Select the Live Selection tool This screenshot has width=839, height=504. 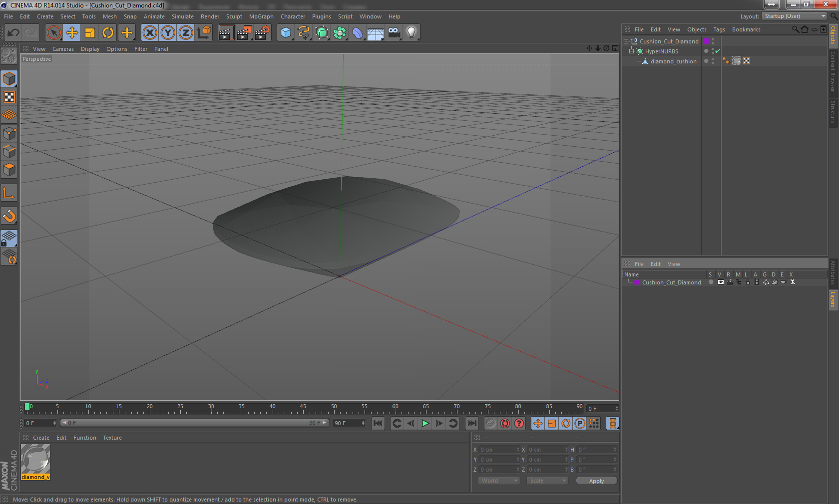coord(53,33)
